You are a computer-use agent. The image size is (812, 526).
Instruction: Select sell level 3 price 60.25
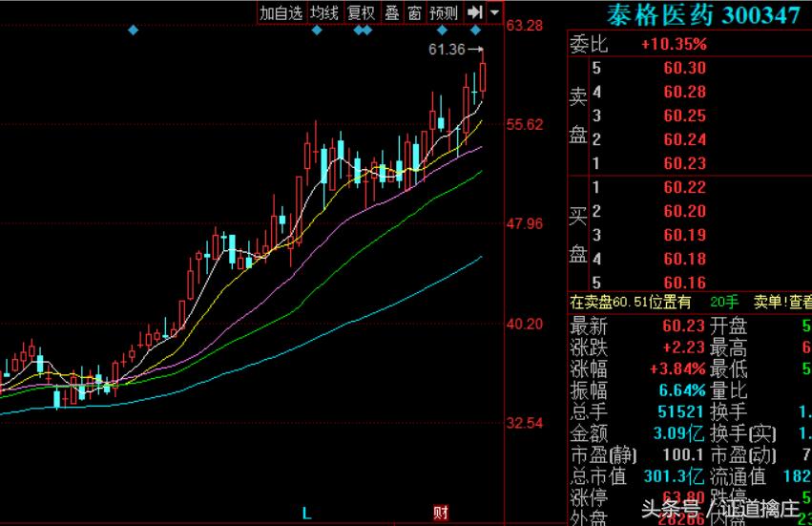tap(684, 116)
